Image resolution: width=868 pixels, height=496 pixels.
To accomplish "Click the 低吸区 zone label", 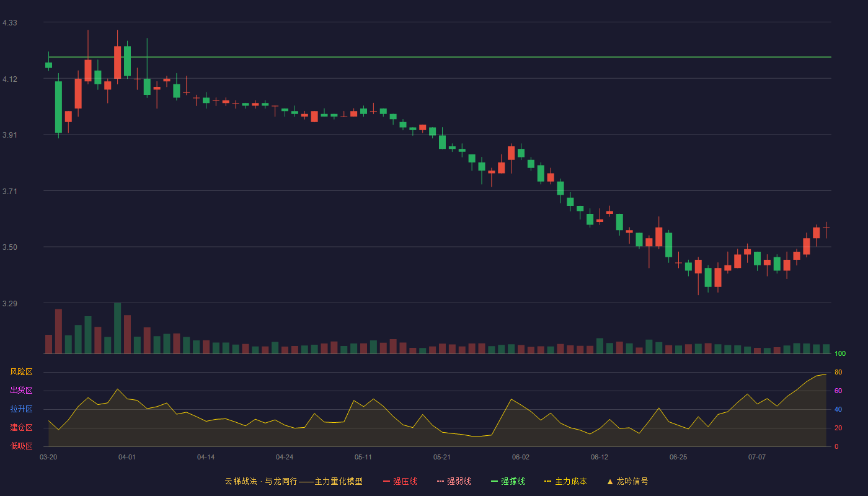I will pyautogui.click(x=21, y=446).
